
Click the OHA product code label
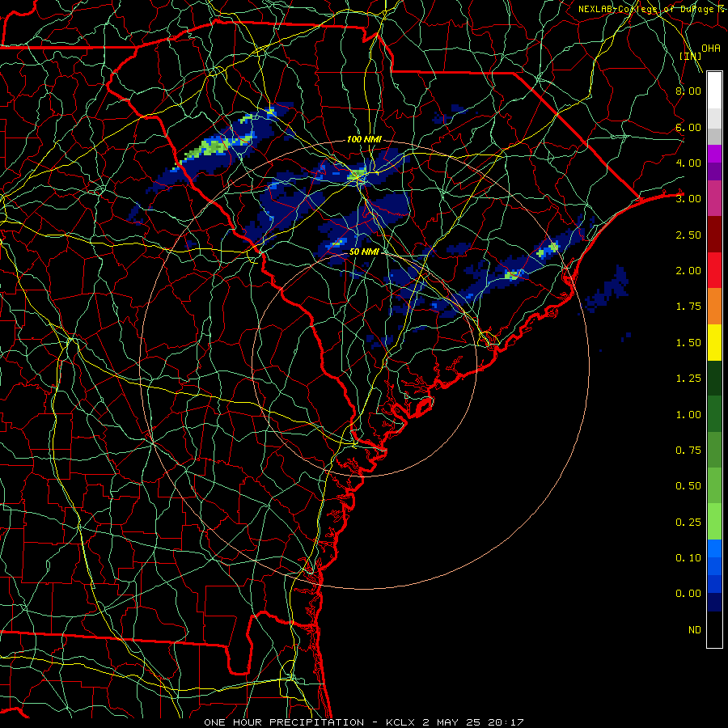click(711, 49)
